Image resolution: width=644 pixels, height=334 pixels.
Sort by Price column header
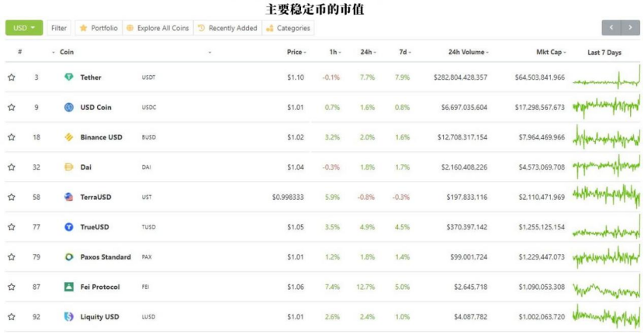point(296,52)
